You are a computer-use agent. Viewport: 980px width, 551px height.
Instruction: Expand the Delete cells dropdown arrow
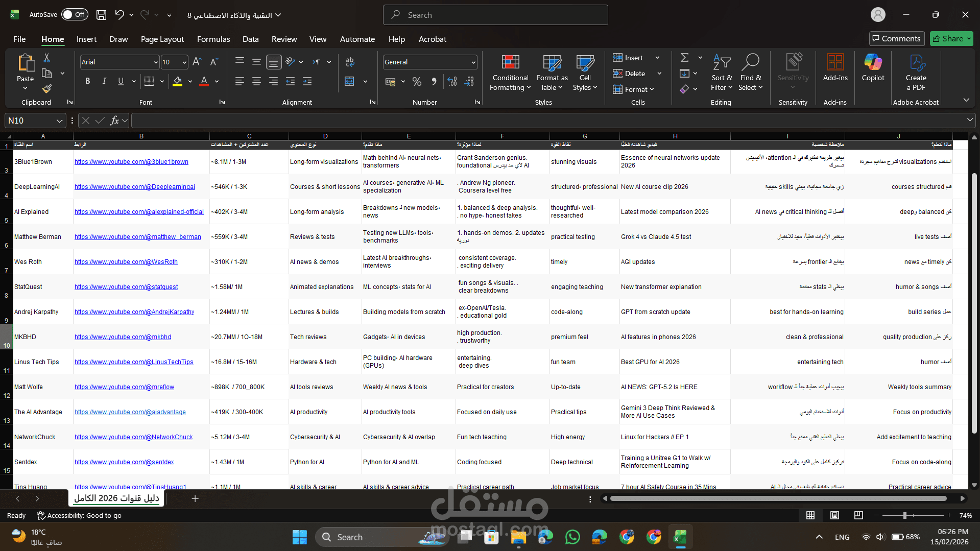click(x=659, y=74)
